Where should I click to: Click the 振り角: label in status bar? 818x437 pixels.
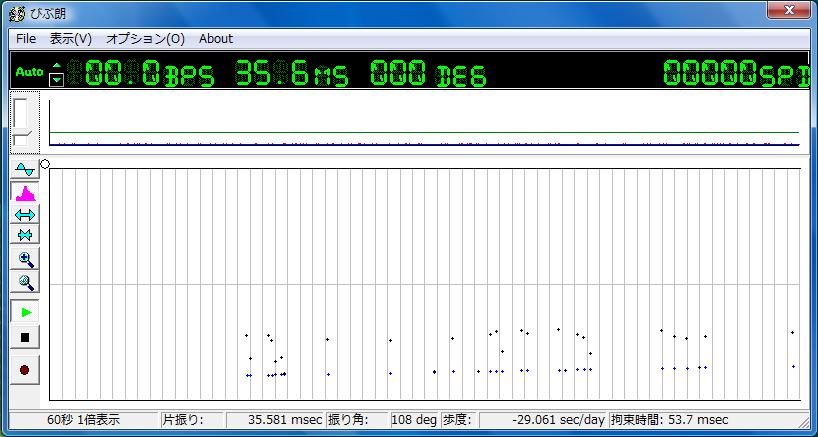click(x=348, y=420)
